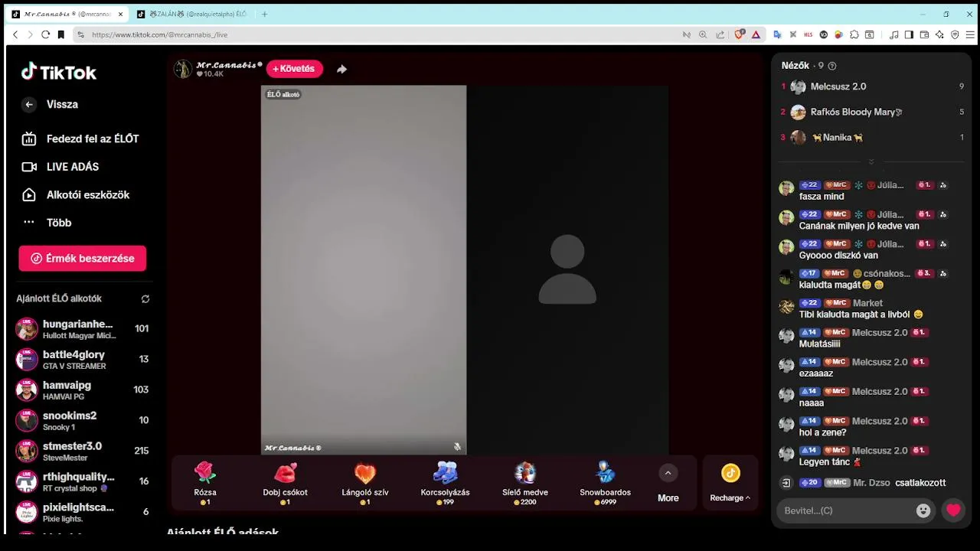Image resolution: width=980 pixels, height=551 pixels.
Task: Select viewer Rafkós Bloody Mary
Action: point(871,112)
